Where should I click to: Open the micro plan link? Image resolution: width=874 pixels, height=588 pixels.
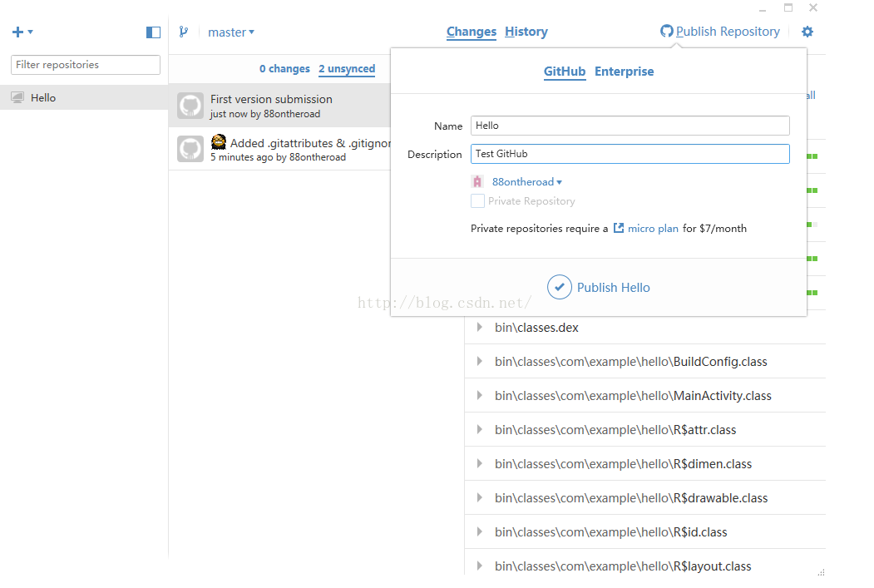click(653, 228)
